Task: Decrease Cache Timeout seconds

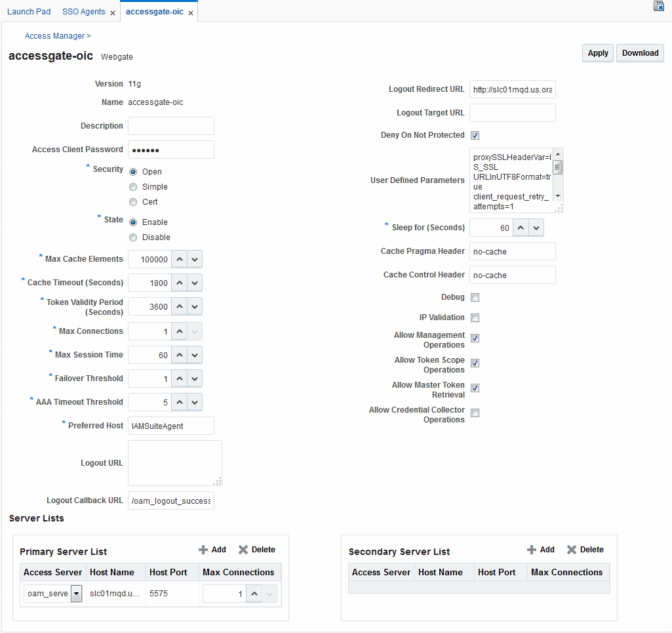Action: (195, 283)
